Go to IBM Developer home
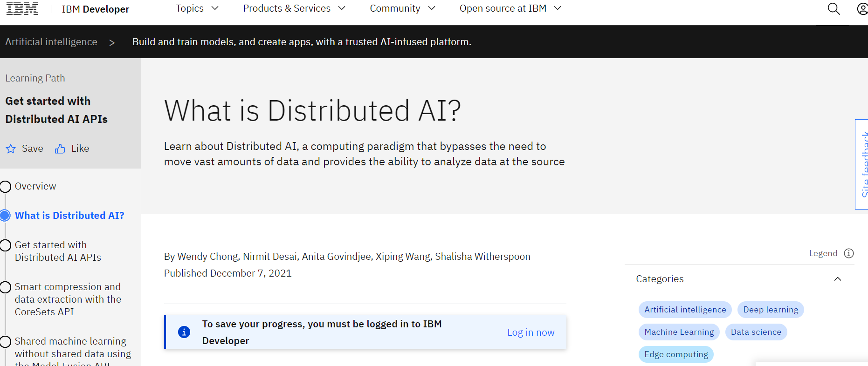Viewport: 868px width, 366px height. tap(96, 9)
